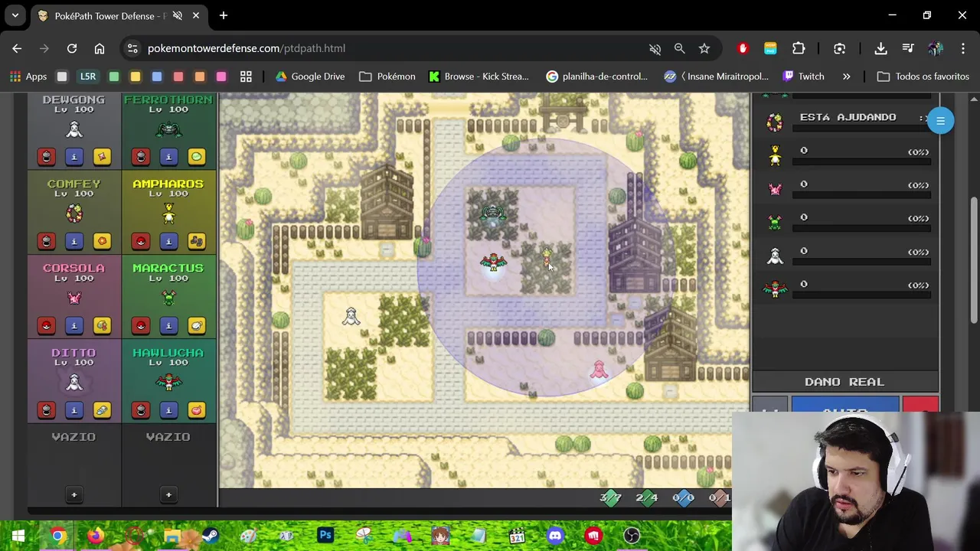Click Dewgong's pokeball button

[x=46, y=157]
